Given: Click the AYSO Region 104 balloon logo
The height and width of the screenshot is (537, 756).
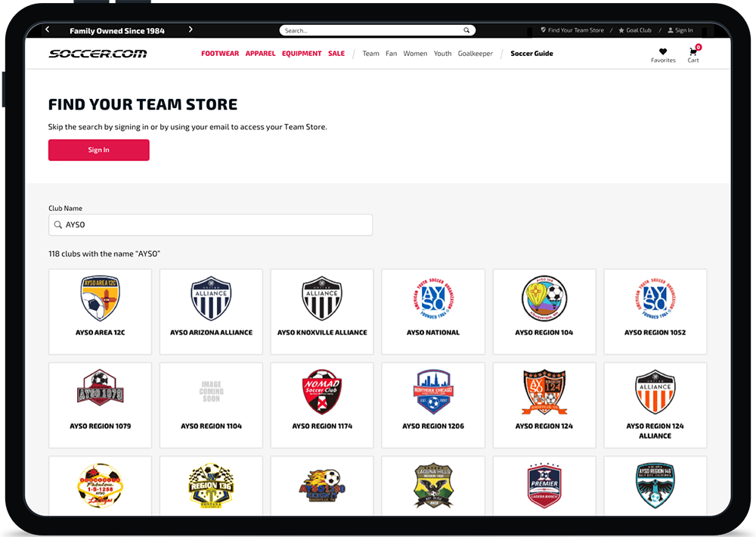Looking at the screenshot, I should pos(544,299).
